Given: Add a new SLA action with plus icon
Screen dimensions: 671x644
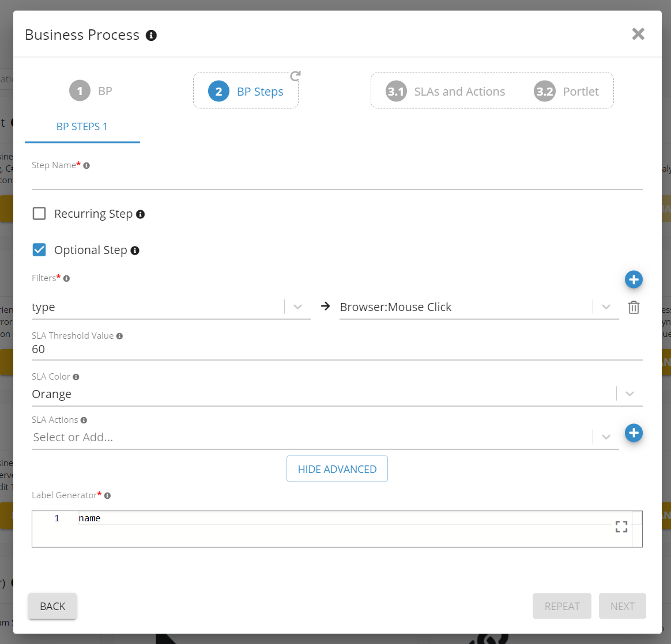Looking at the screenshot, I should (634, 433).
